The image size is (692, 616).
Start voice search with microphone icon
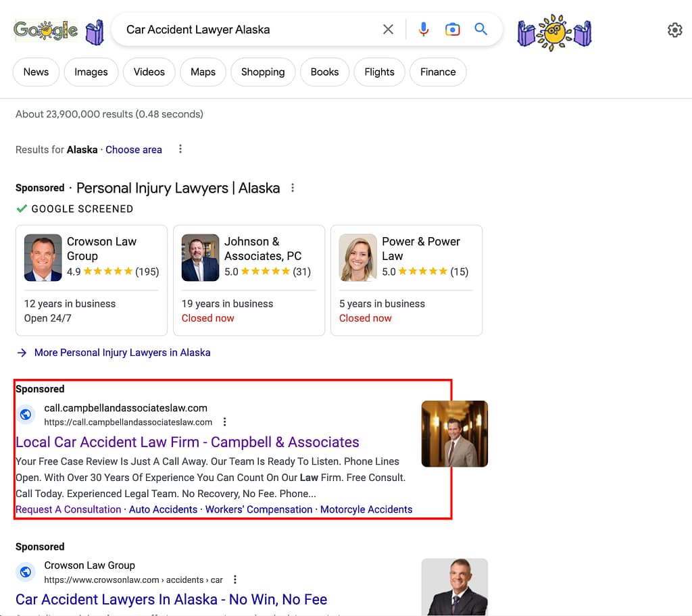point(423,30)
